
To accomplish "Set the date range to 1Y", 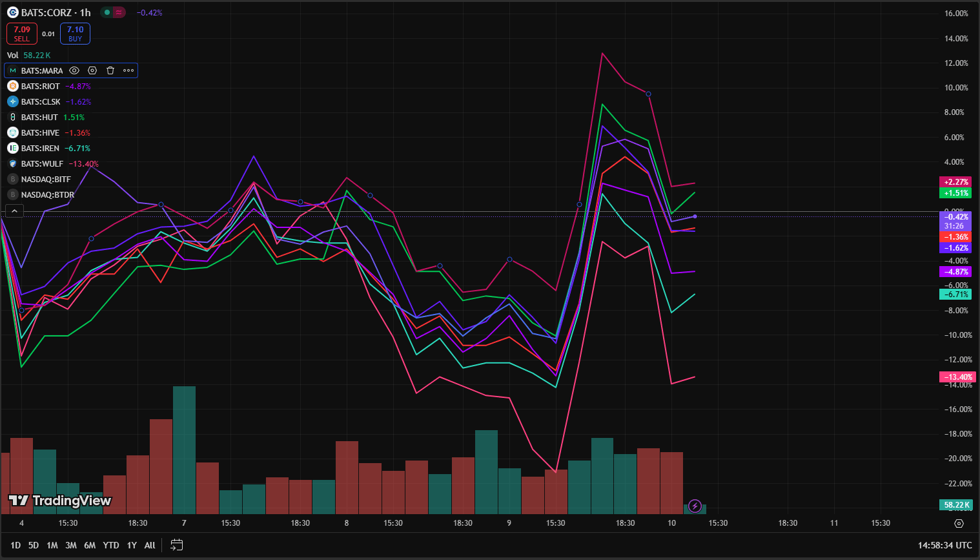I will tap(132, 545).
